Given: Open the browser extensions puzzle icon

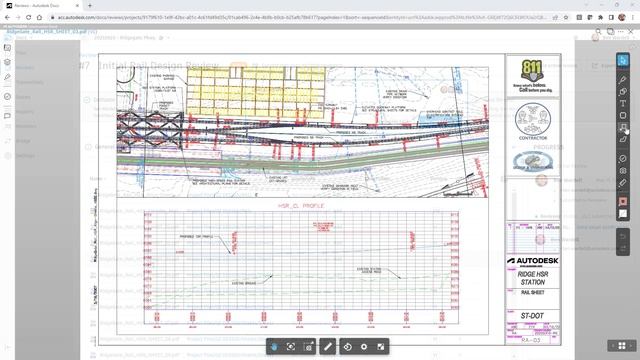Looking at the screenshot, I should click(x=600, y=18).
